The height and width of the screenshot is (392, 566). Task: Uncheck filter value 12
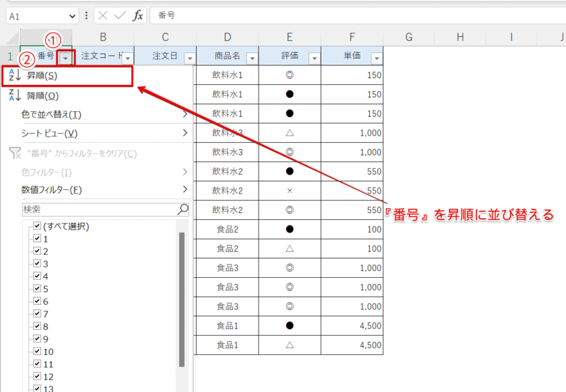tap(37, 377)
